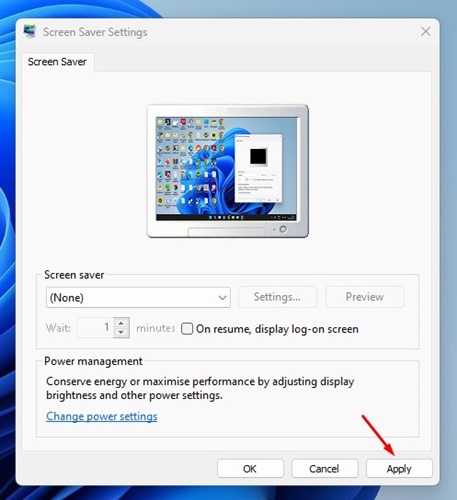Click the Apply button

(399, 469)
